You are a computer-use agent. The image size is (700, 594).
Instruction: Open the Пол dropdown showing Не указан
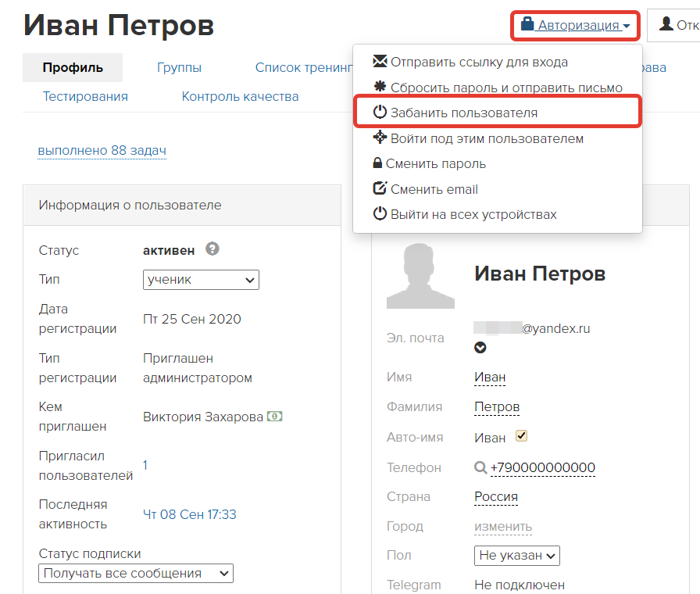[x=516, y=556]
